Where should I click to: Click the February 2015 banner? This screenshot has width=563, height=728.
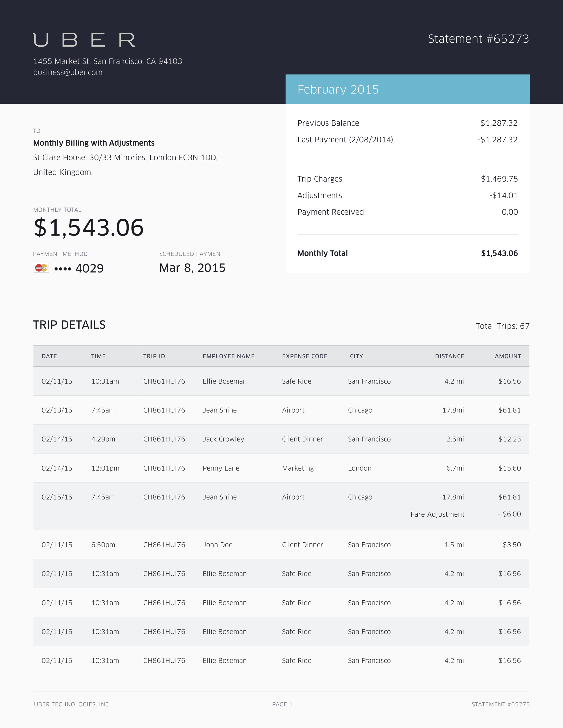tap(408, 89)
